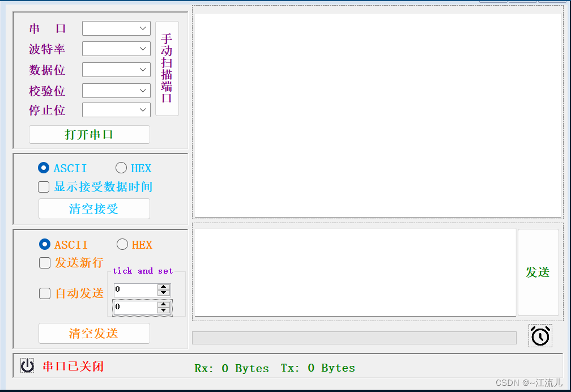Image resolution: width=571 pixels, height=392 pixels.
Task: Click the 清空发送 button
Action: pyautogui.click(x=94, y=333)
